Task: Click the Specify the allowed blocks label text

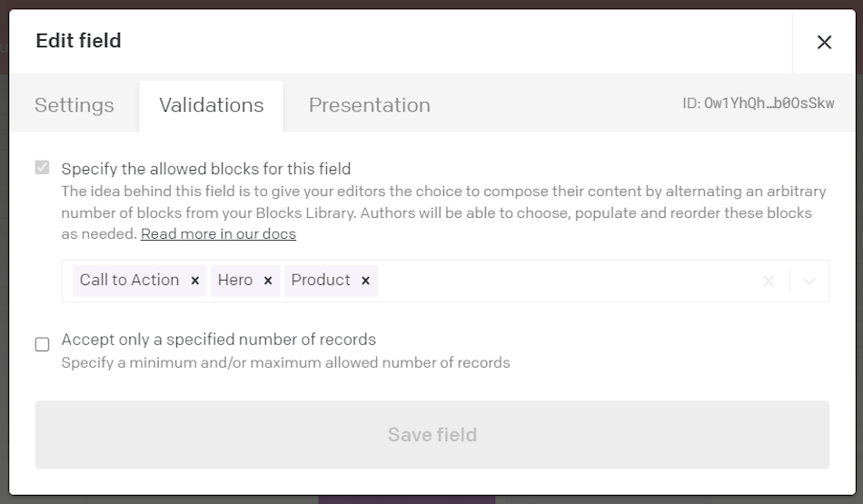Action: 206,169
